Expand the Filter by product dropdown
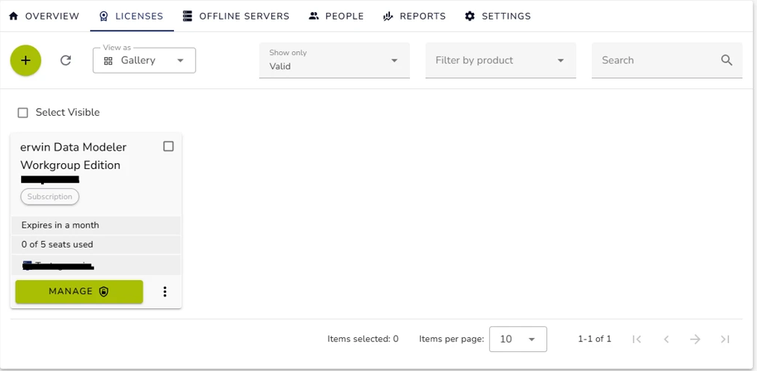The image size is (757, 371). [x=501, y=60]
